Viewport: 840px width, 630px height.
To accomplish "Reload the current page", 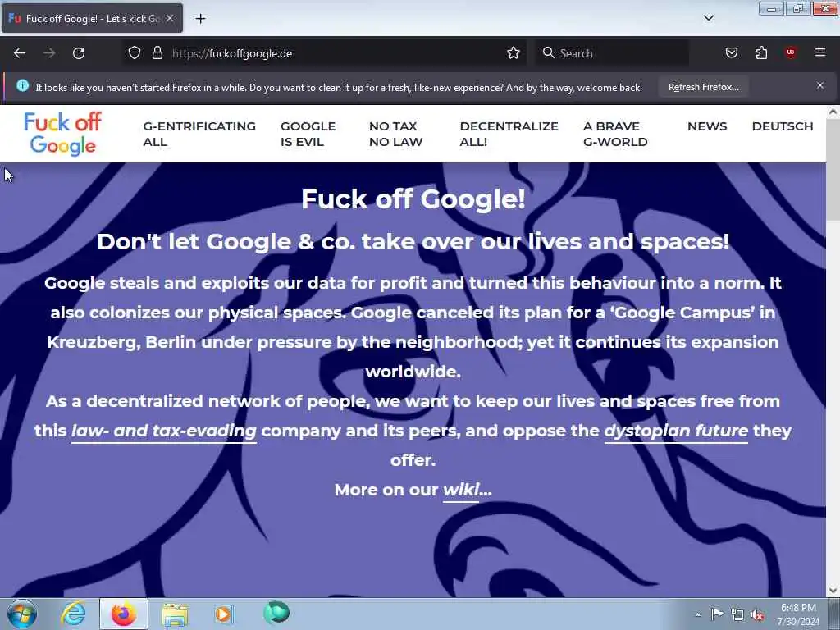I will tap(79, 53).
